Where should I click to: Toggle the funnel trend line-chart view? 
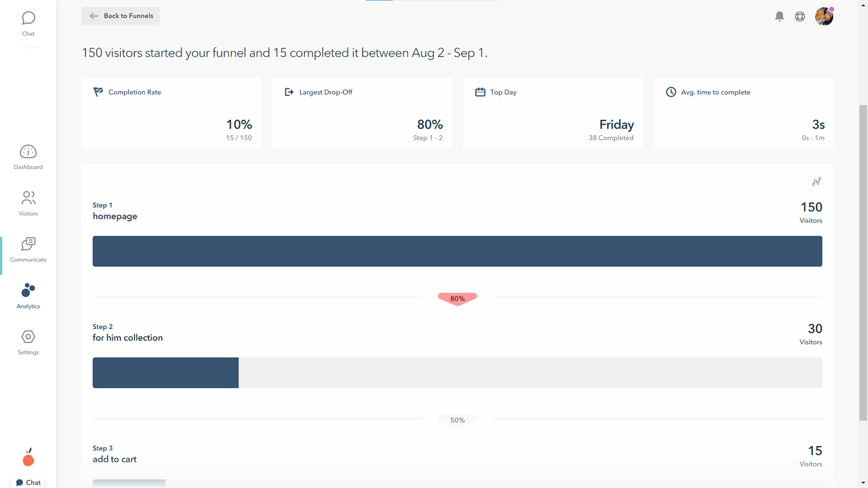click(x=817, y=182)
